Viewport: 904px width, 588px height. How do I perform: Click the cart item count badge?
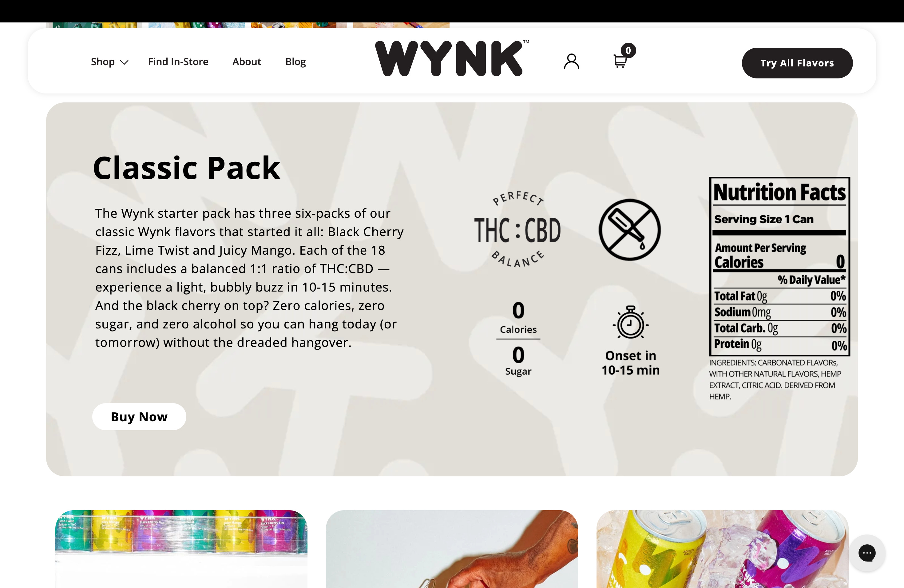click(x=628, y=50)
